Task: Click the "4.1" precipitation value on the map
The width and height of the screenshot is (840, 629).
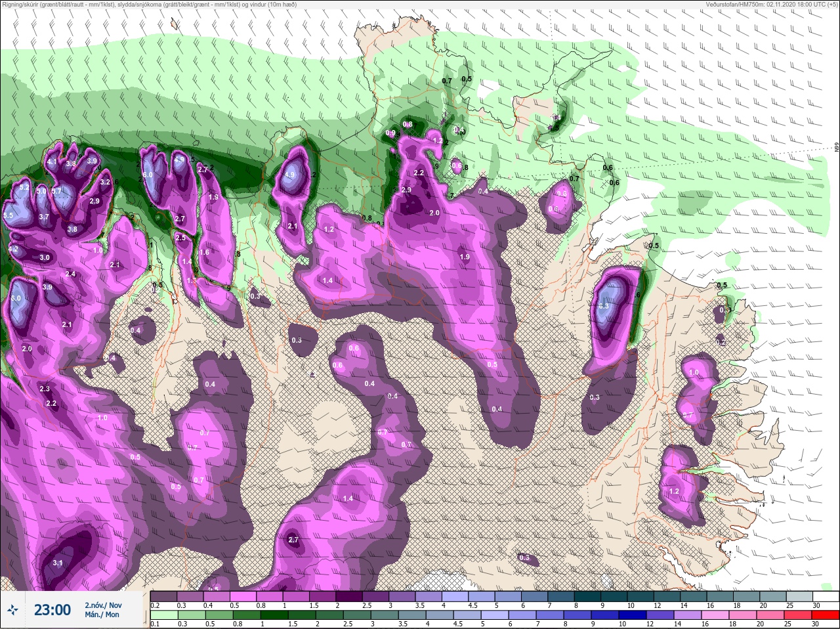Action: (x=52, y=162)
